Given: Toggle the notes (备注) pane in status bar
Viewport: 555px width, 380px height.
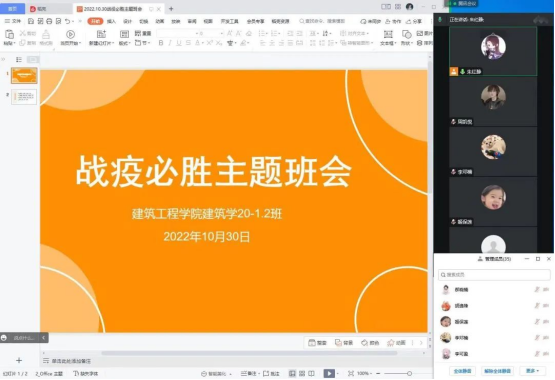Looking at the screenshot, I should [249, 374].
